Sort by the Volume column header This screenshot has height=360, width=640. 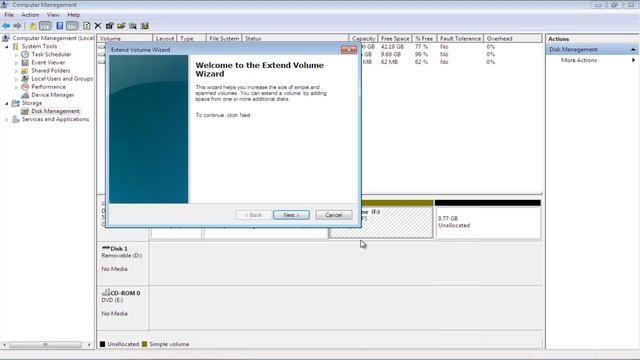pyautogui.click(x=125, y=38)
